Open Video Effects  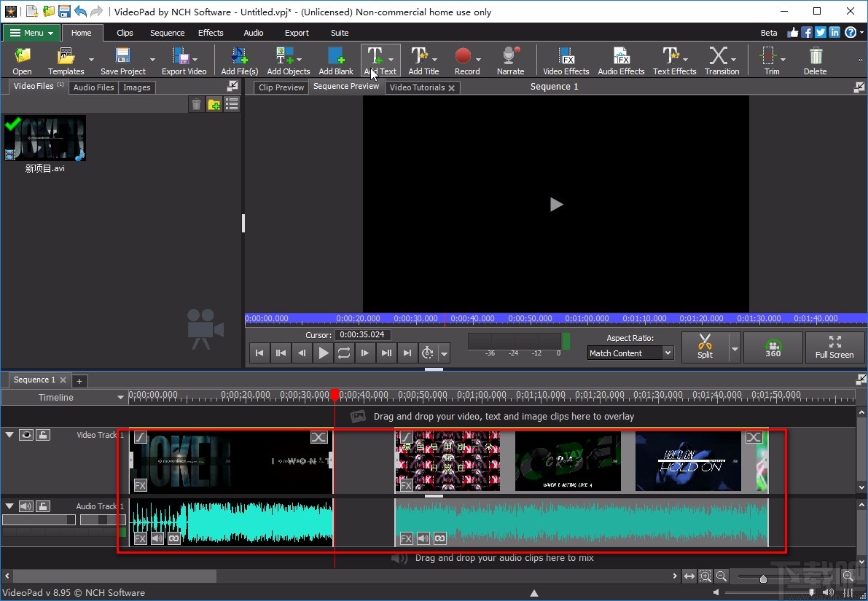click(x=566, y=60)
